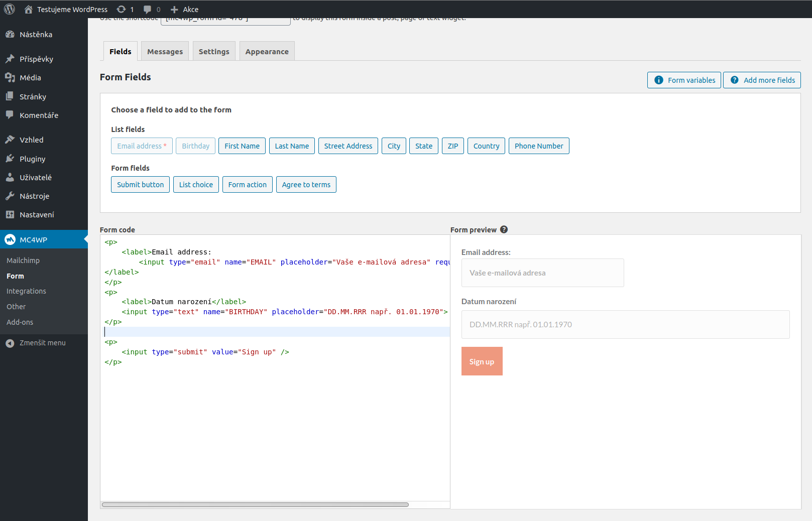This screenshot has height=521, width=812.
Task: Click the Email address label line in code
Action: click(167, 252)
